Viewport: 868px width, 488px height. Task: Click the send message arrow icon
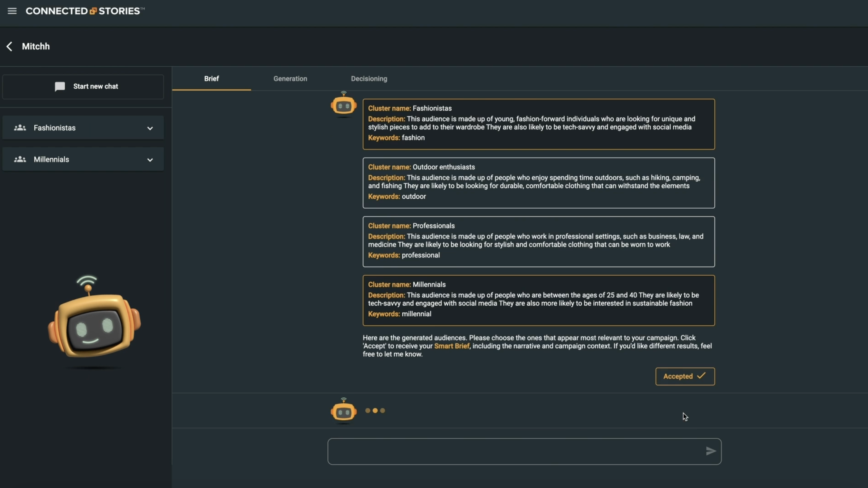point(710,451)
